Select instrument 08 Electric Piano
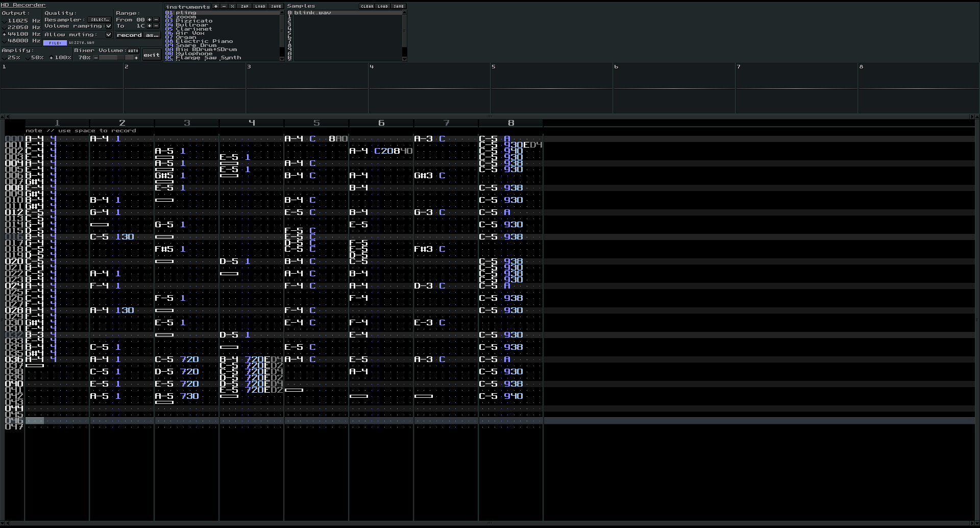The width and height of the screenshot is (980, 528). [222, 41]
